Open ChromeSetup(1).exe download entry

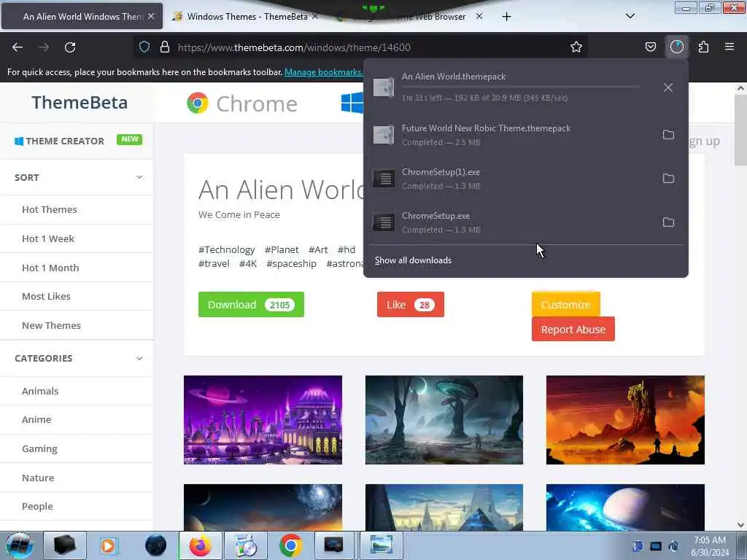(x=510, y=179)
